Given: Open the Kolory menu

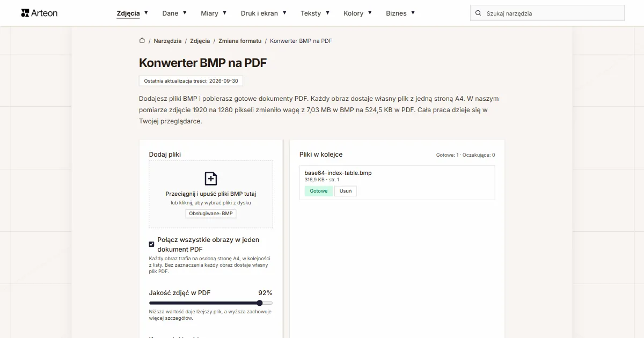Looking at the screenshot, I should click(x=353, y=13).
